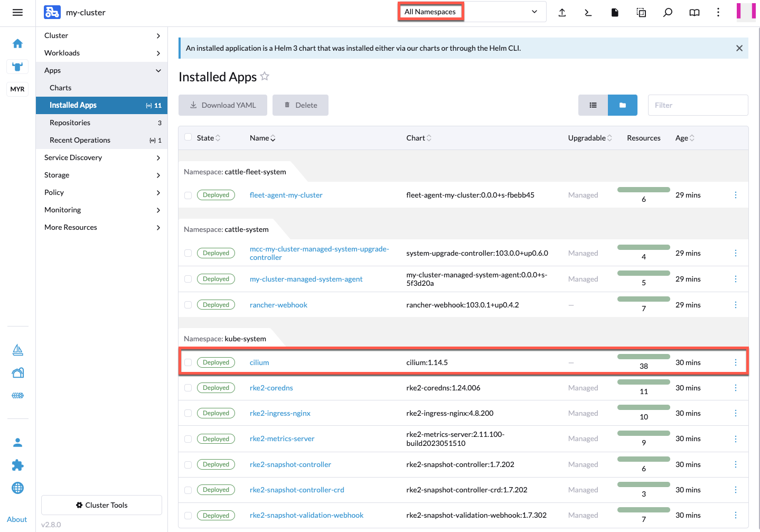
Task: Click the Rancher cow cluster icon
Action: [x=17, y=67]
